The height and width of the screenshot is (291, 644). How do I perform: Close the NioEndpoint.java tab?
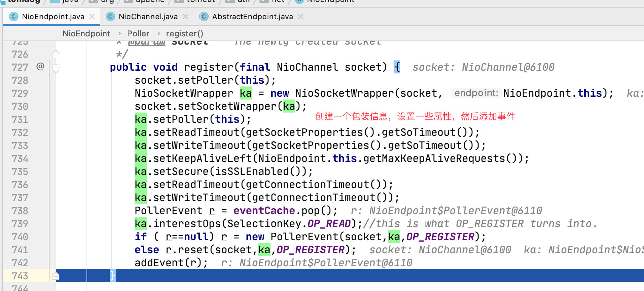(x=92, y=16)
